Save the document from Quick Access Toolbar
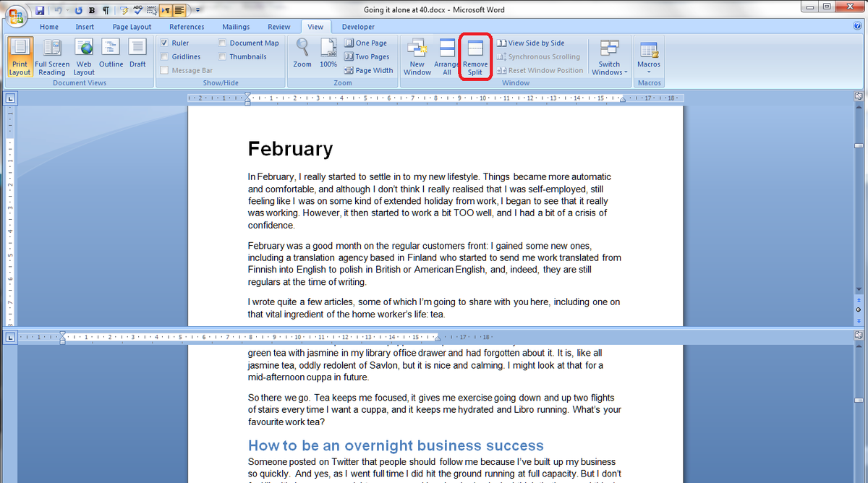868x483 pixels. [x=40, y=11]
